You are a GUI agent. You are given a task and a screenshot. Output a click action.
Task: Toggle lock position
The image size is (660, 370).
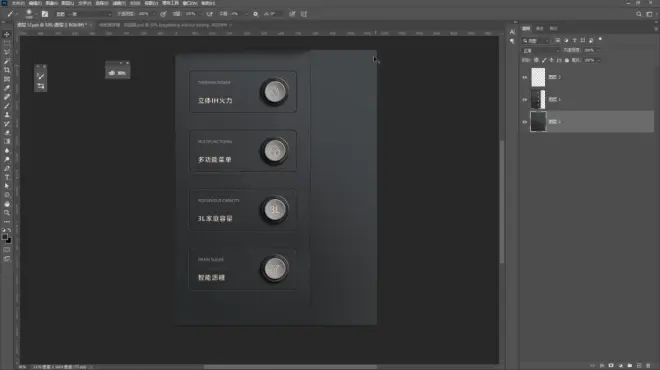(x=551, y=60)
